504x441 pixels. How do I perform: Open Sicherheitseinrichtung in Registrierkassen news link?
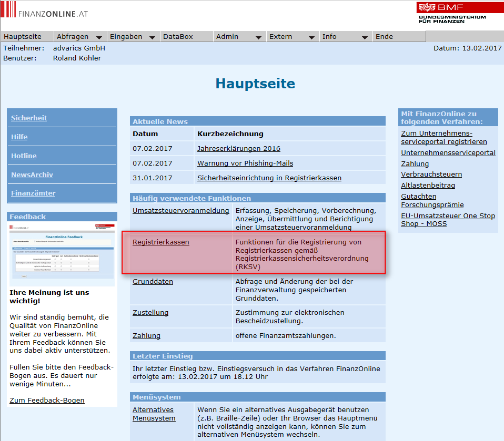tap(269, 178)
